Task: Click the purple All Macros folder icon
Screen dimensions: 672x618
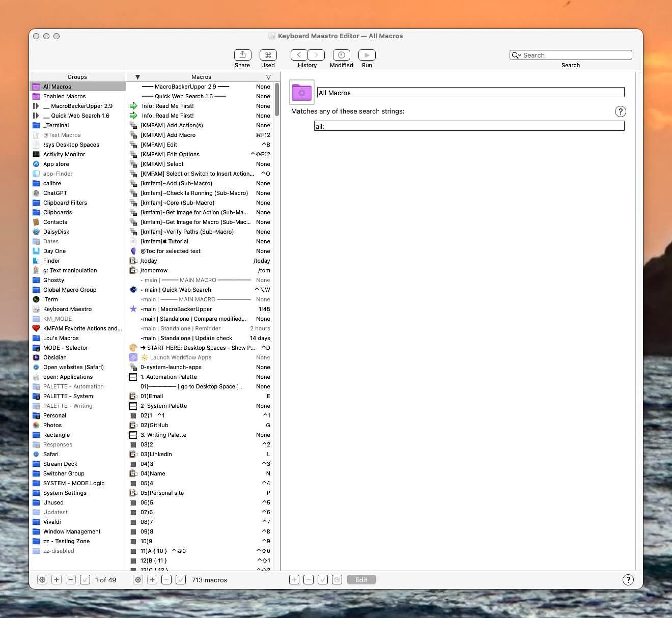Action: click(x=302, y=92)
